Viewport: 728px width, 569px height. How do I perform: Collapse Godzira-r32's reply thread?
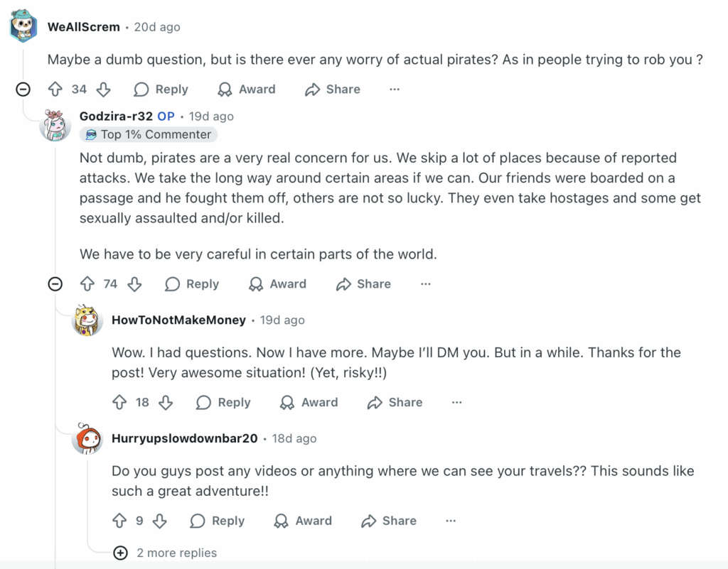click(x=55, y=284)
